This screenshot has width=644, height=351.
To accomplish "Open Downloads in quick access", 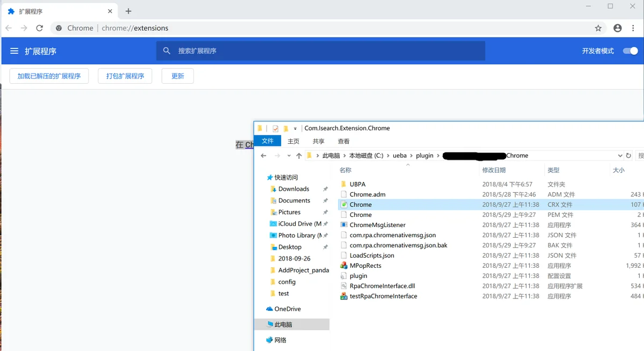I will pyautogui.click(x=294, y=189).
